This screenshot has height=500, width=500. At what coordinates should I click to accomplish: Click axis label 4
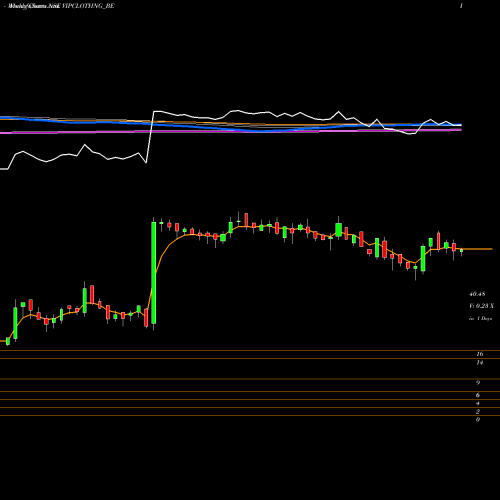click(478, 403)
